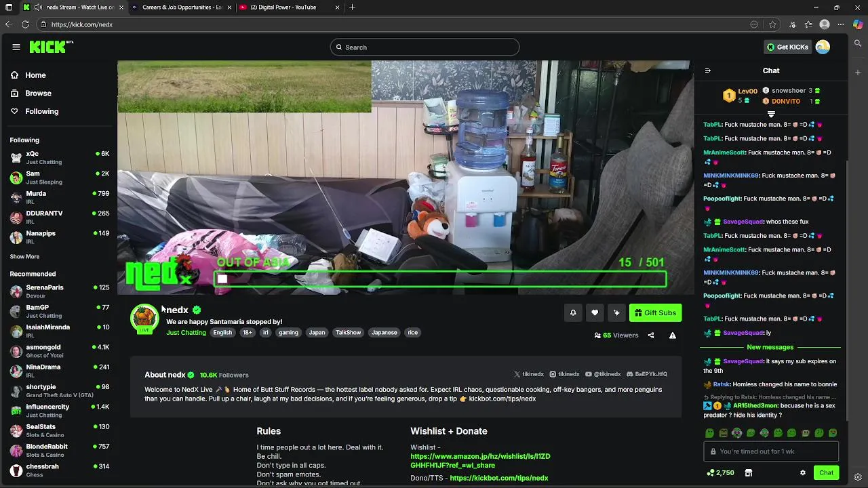
Task: Open the X tikinedx social link
Action: (529, 374)
